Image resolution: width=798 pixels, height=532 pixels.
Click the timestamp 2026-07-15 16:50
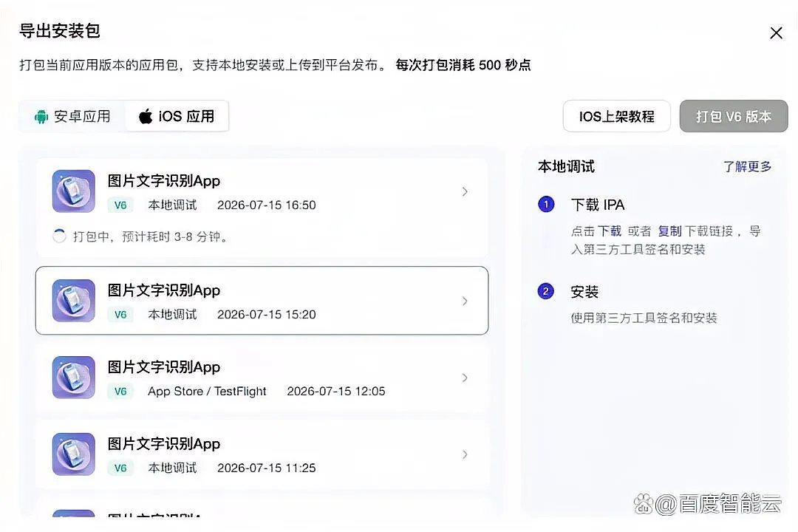[266, 205]
